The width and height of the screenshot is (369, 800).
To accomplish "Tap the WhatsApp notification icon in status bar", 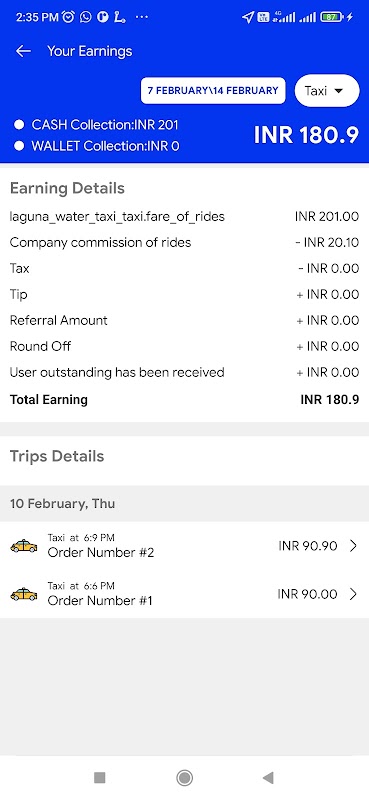I will [x=86, y=17].
